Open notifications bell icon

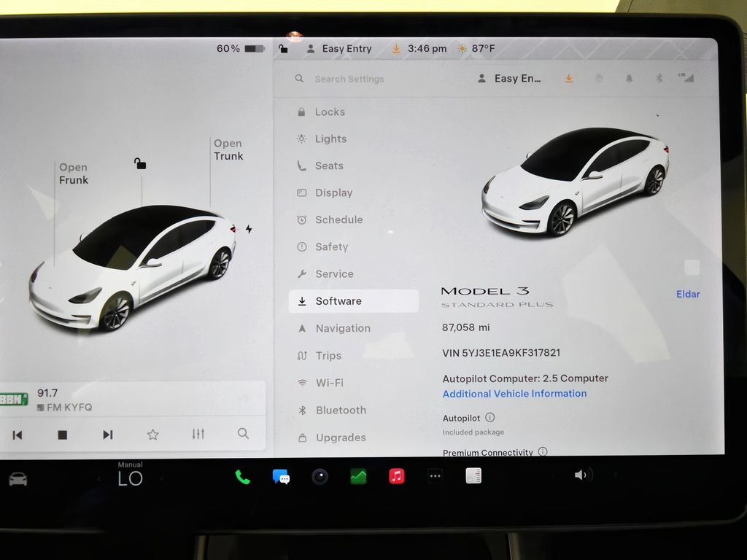coord(630,79)
